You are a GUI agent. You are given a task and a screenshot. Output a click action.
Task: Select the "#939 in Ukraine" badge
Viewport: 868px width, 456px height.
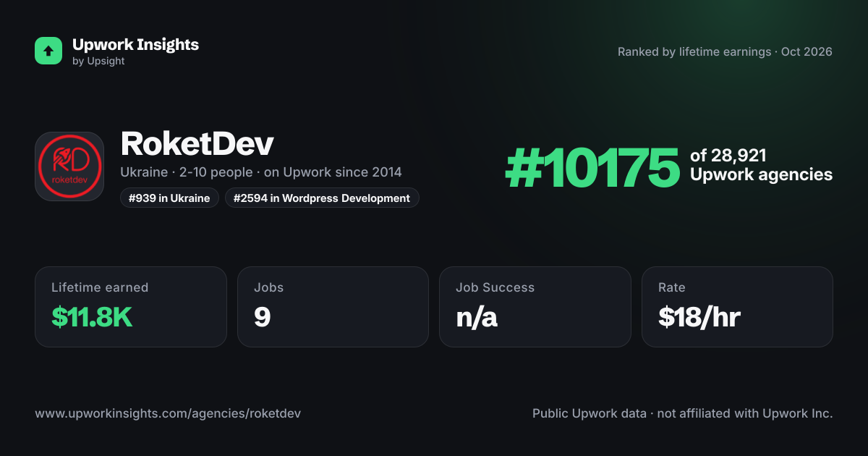pos(169,198)
